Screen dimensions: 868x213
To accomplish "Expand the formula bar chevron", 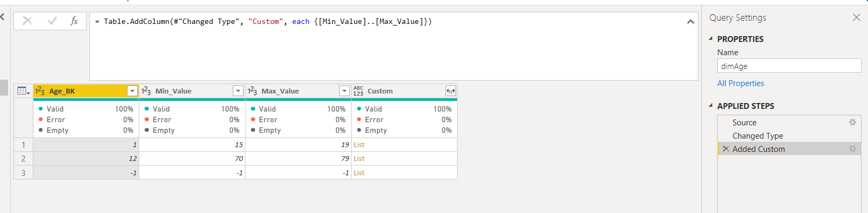I will click(690, 22).
